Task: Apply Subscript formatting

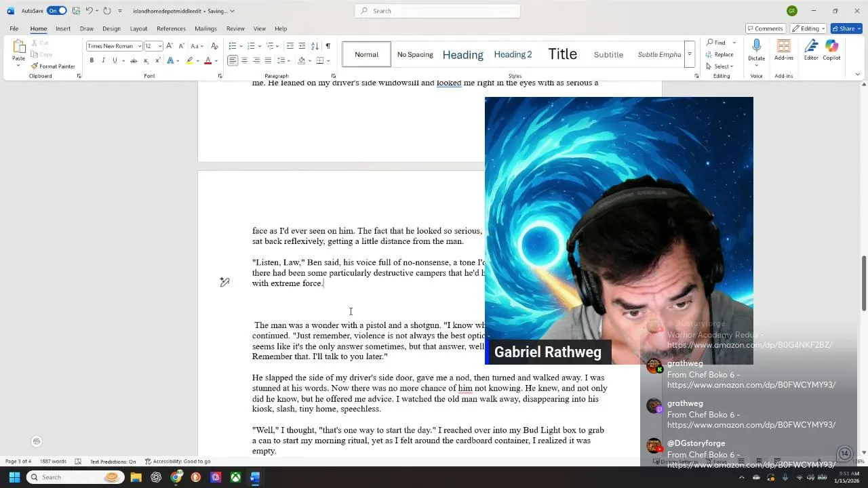Action: (x=145, y=60)
